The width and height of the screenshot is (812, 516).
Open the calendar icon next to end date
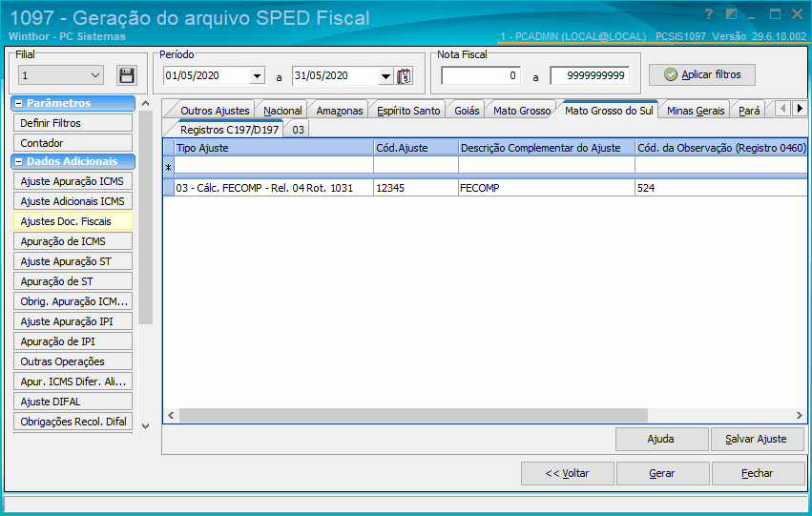pos(404,76)
